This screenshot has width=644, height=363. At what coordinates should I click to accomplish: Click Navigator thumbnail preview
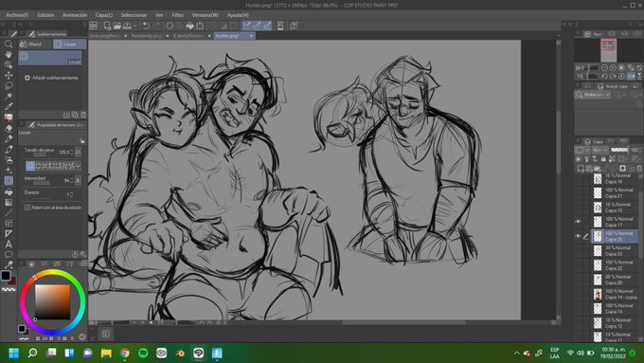coord(608,50)
